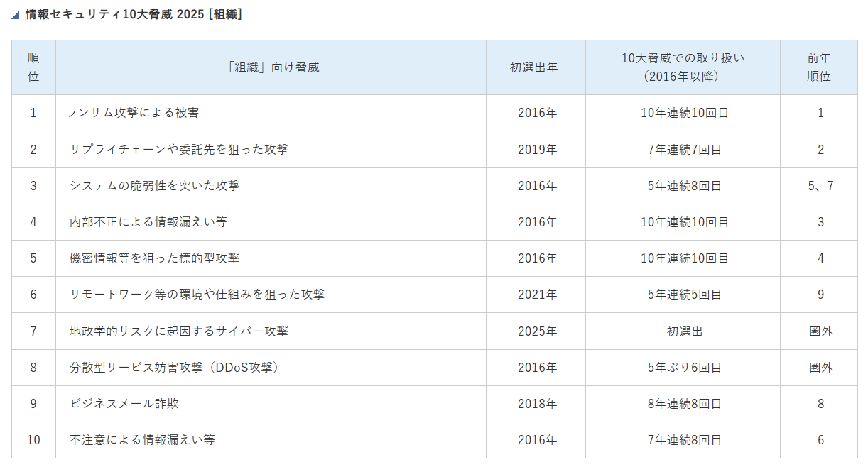Screen dimensions: 868x467
Task: Click the 初選出年 column header
Action: click(536, 67)
